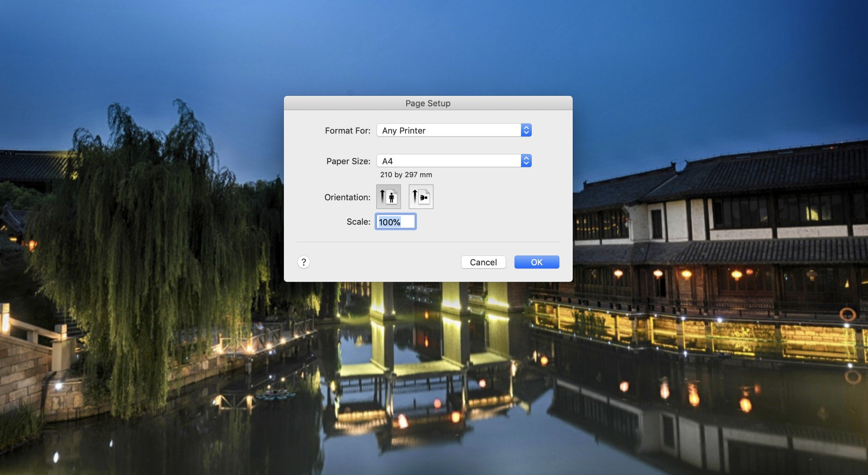Click the 'Paper Size:' label

[348, 161]
